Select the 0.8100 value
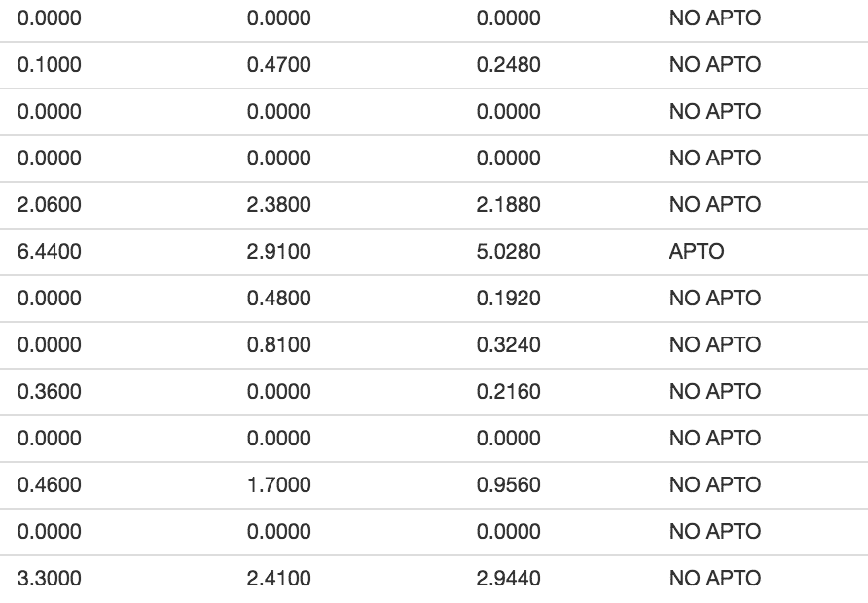 pyautogui.click(x=278, y=345)
